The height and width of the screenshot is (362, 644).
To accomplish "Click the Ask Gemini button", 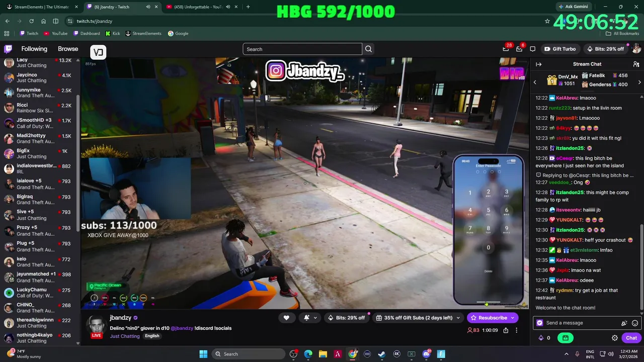I will coord(575,7).
